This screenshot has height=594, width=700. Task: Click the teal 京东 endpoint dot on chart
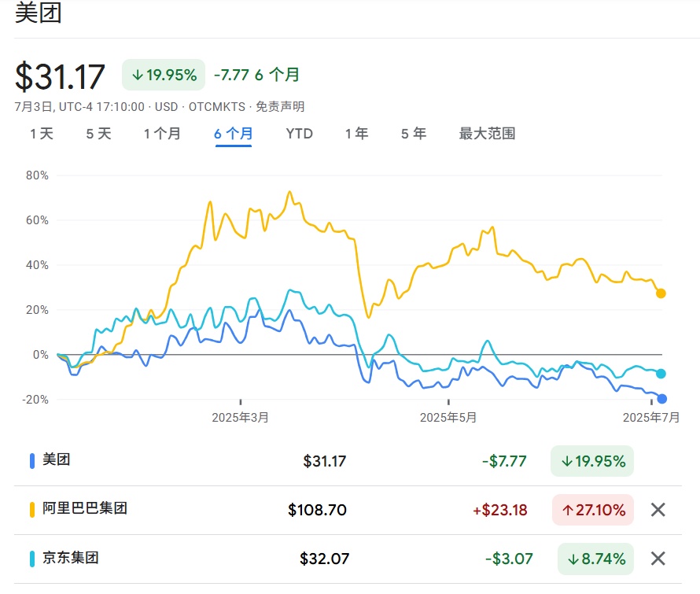(661, 374)
